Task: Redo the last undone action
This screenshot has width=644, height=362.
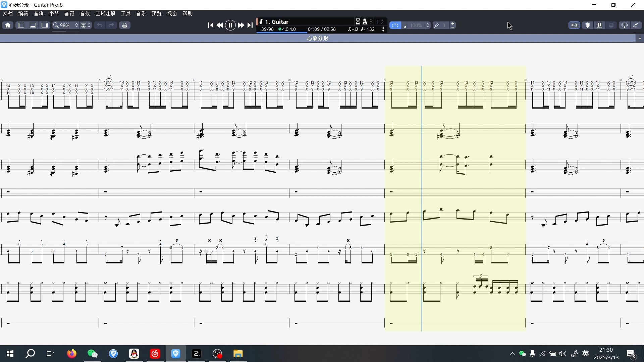Action: point(111,25)
